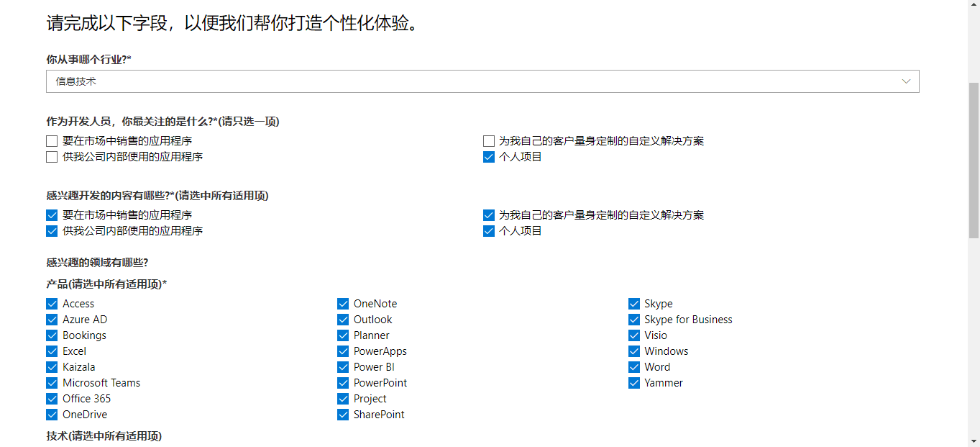Image resolution: width=980 pixels, height=447 pixels.
Task: Check 要在市场中销售的应用程序 under developer focus question
Action: (x=52, y=141)
